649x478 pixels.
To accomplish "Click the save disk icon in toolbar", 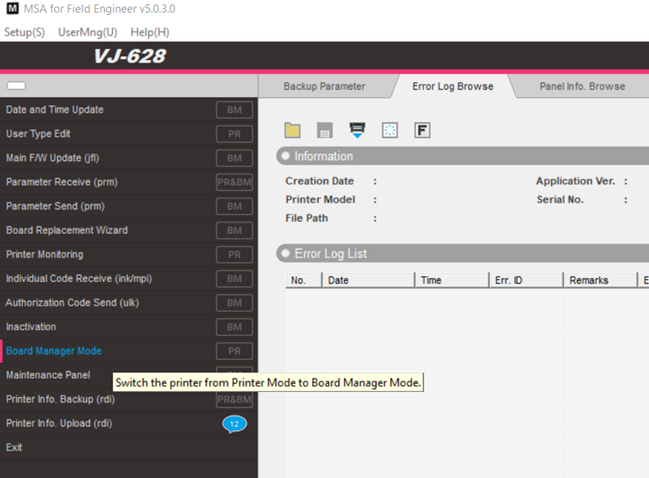I will pyautogui.click(x=324, y=130).
